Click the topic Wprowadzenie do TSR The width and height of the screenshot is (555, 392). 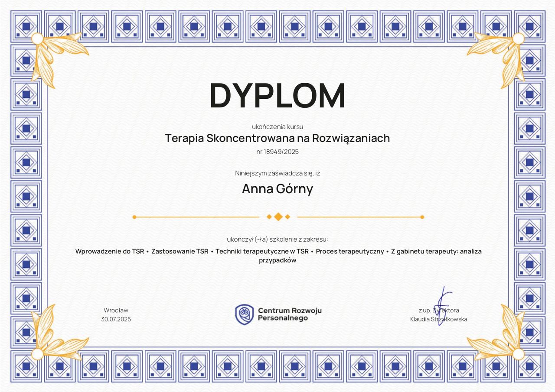click(x=109, y=251)
